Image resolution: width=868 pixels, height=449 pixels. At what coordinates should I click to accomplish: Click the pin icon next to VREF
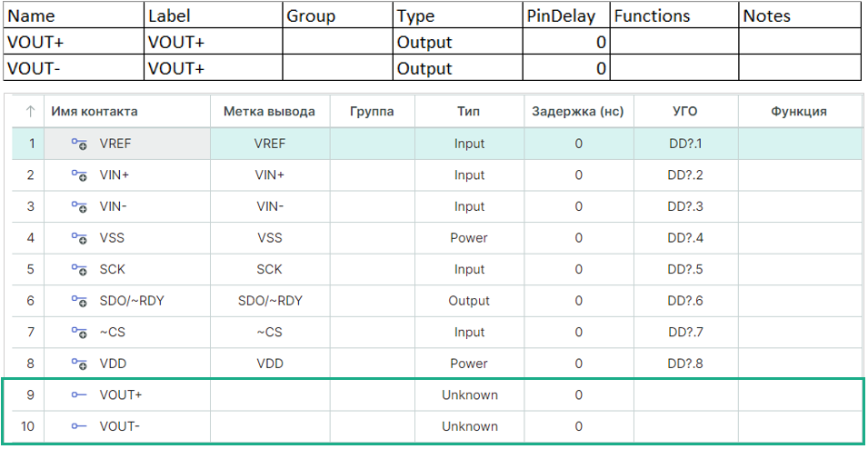(79, 144)
